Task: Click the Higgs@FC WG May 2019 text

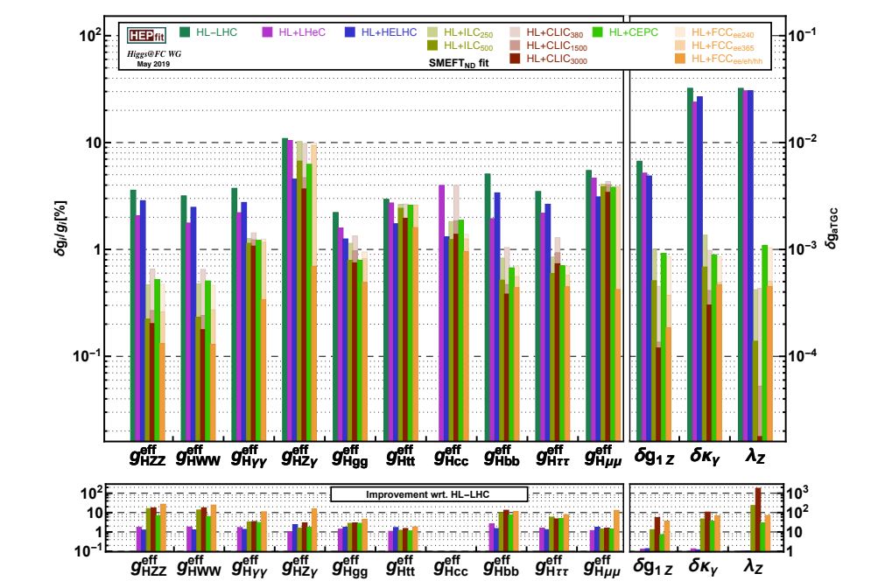Action: click(153, 59)
